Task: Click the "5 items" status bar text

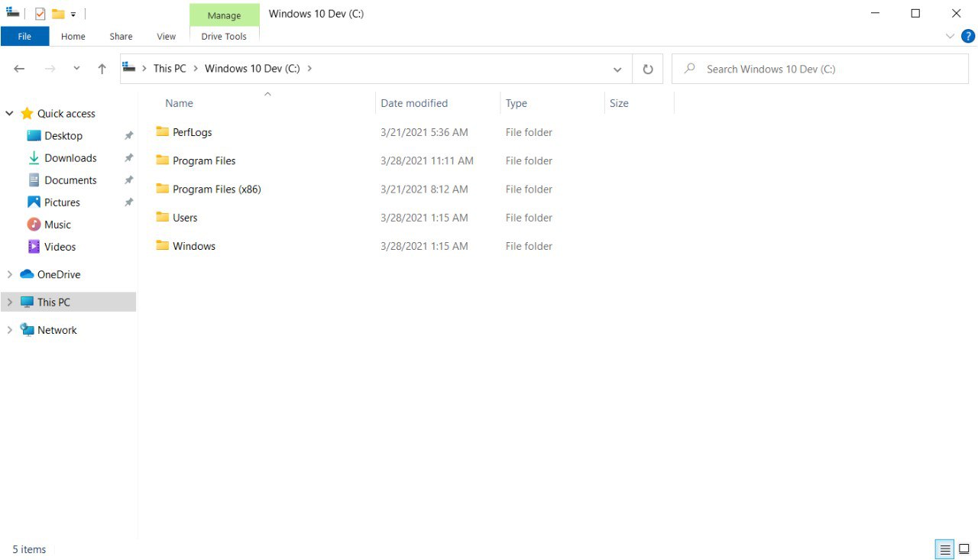Action: pyautogui.click(x=29, y=549)
